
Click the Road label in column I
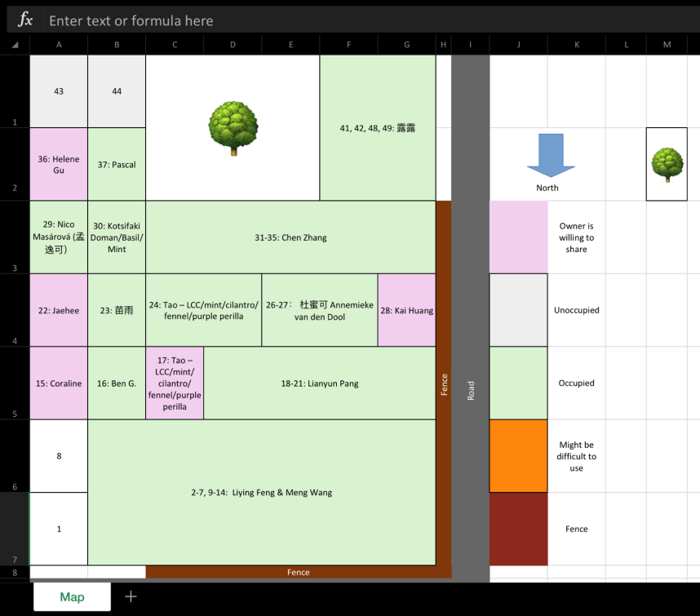[x=470, y=391]
